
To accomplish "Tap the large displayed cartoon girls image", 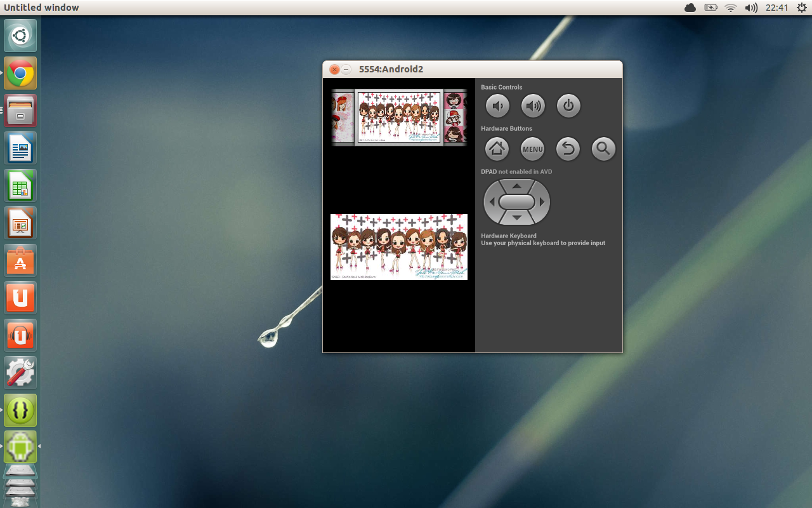I will 399,247.
